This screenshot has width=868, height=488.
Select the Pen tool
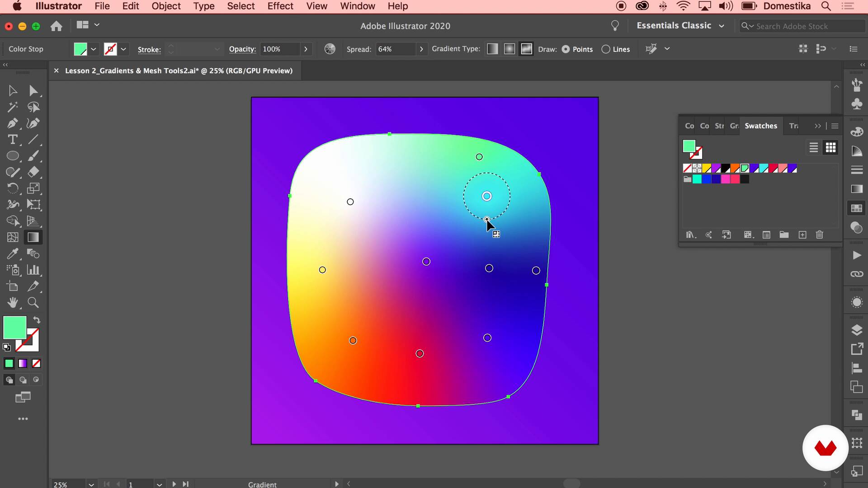pos(13,123)
